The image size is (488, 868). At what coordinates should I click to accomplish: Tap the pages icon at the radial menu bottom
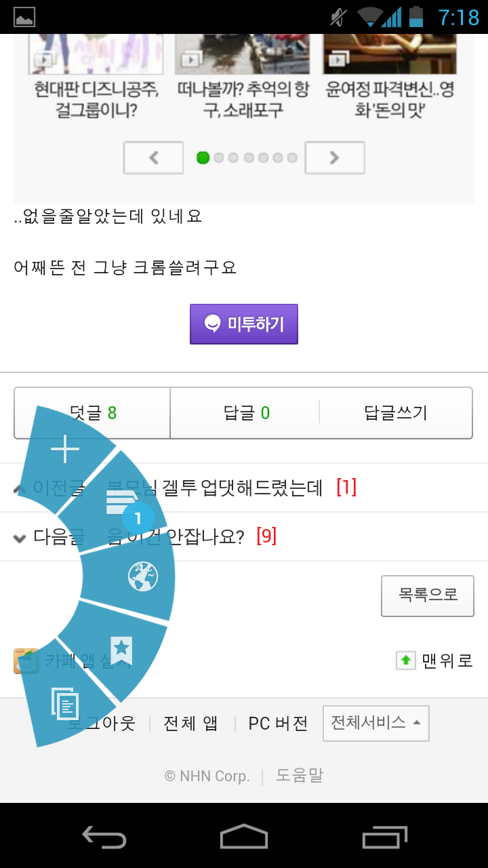point(66,704)
